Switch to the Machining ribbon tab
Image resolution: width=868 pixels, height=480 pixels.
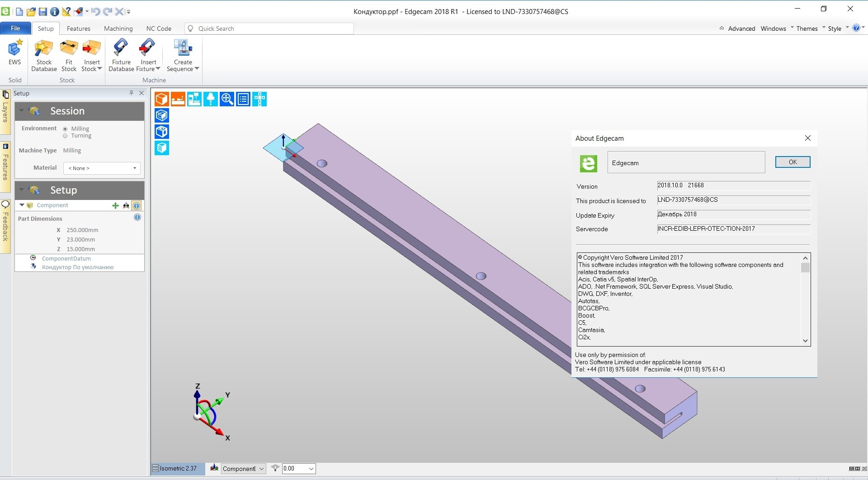[x=118, y=29]
